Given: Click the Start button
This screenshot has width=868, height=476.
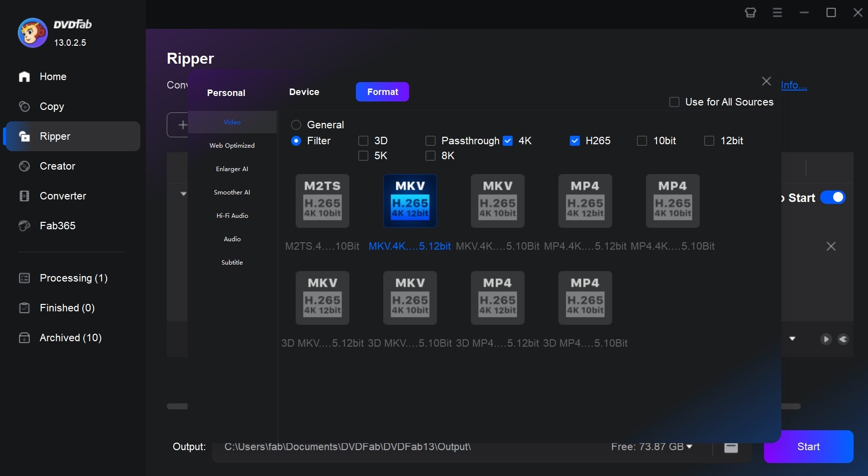Looking at the screenshot, I should point(808,446).
